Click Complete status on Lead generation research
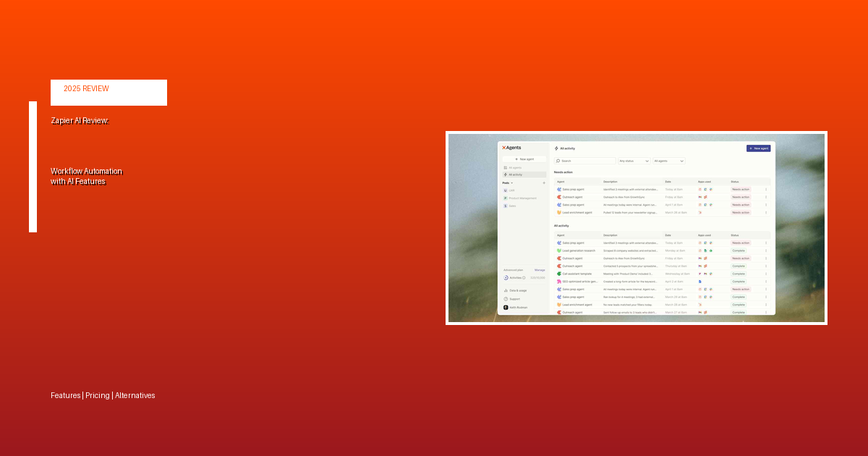The width and height of the screenshot is (868, 456). point(739,250)
